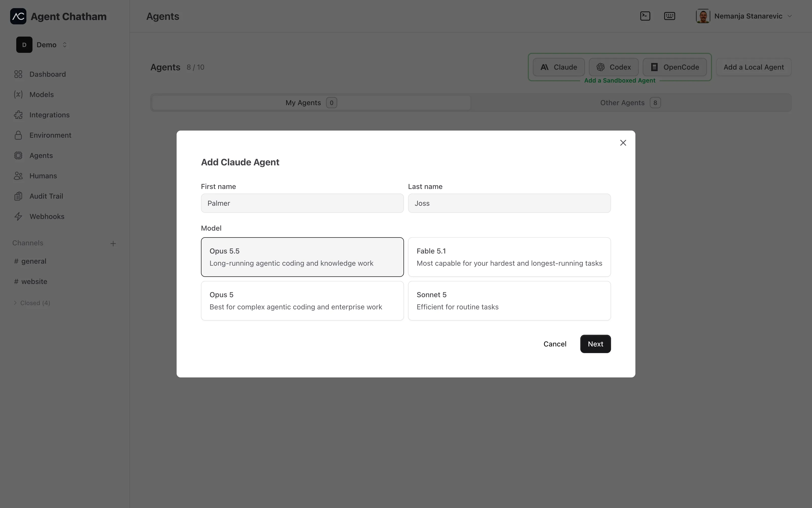Viewport: 812px width, 508px height.
Task: Click the First name field containing Palmer
Action: pos(302,203)
